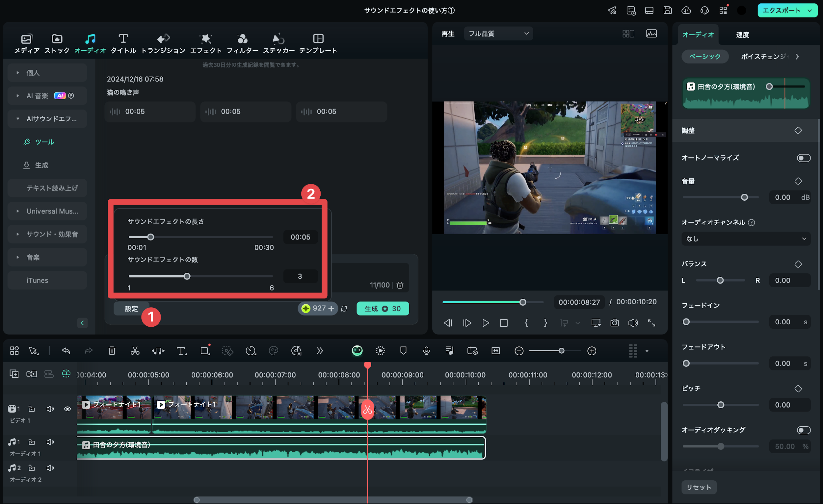Open テキスト読み上げ text-to-speech
Image resolution: width=823 pixels, height=504 pixels.
47,188
